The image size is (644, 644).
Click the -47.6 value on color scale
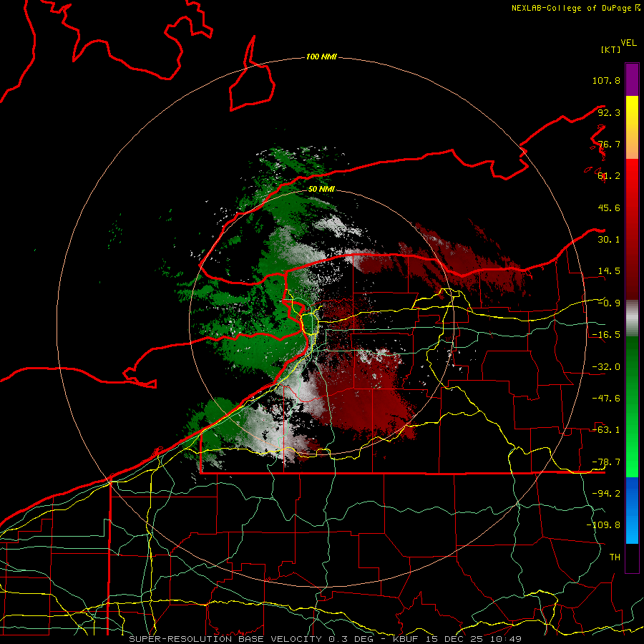pos(606,399)
